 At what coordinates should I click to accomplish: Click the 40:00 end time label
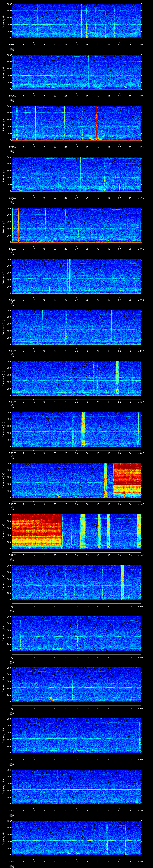coord(141,453)
